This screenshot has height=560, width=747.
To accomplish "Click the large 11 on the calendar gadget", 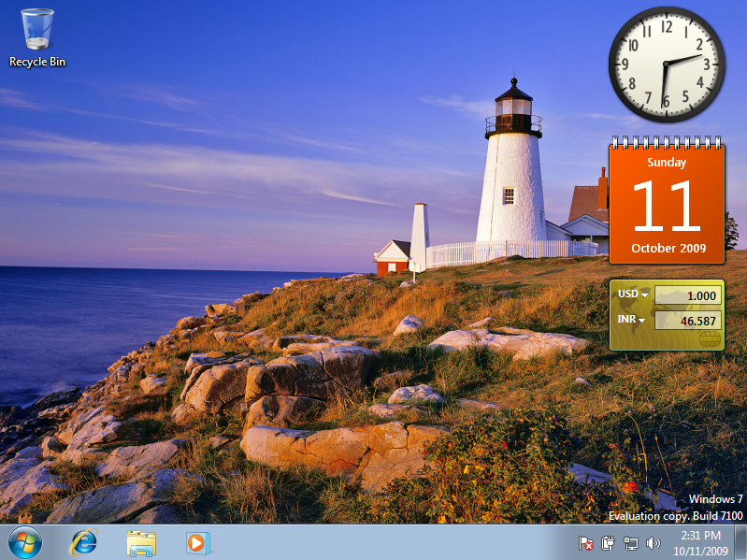I will 667,206.
